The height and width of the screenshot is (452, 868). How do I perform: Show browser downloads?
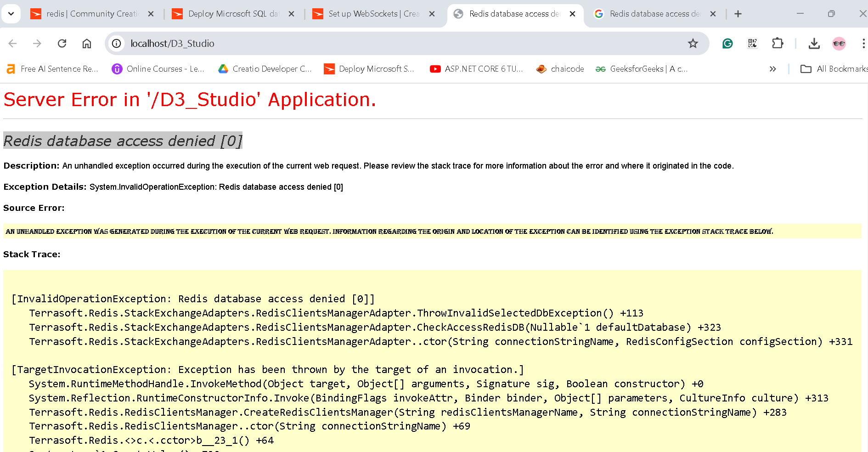814,43
